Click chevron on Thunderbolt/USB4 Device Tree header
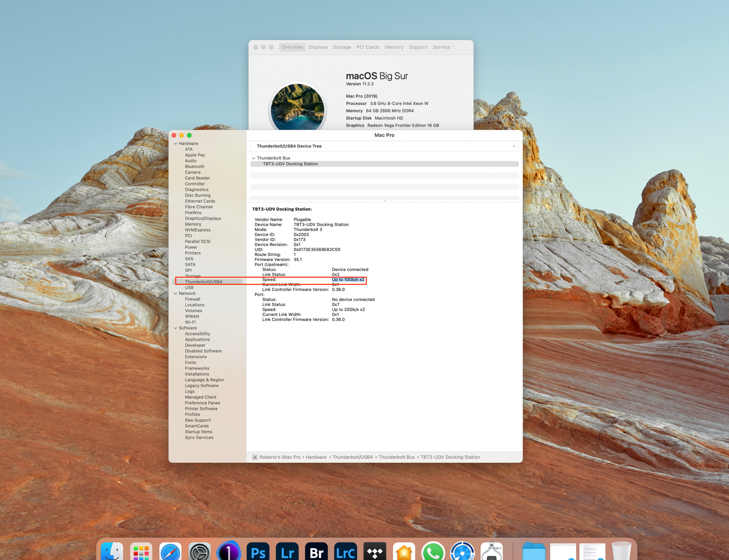The image size is (729, 560). [x=514, y=146]
